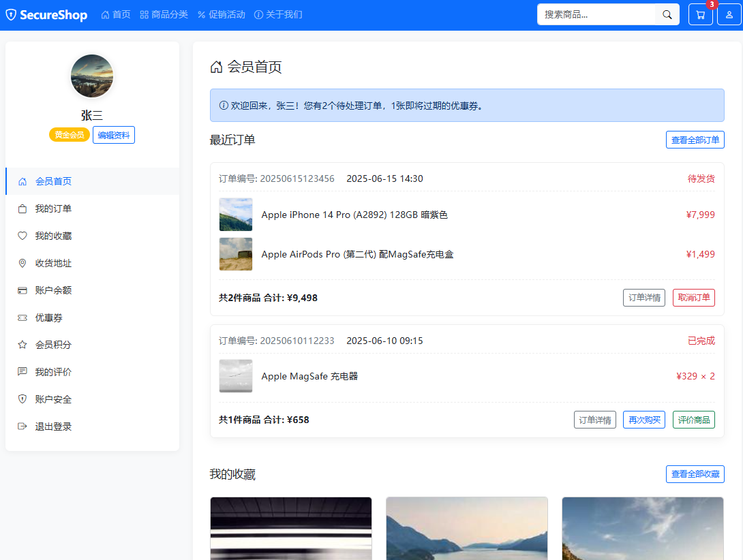Click 查看全部订单 button

[x=695, y=140]
